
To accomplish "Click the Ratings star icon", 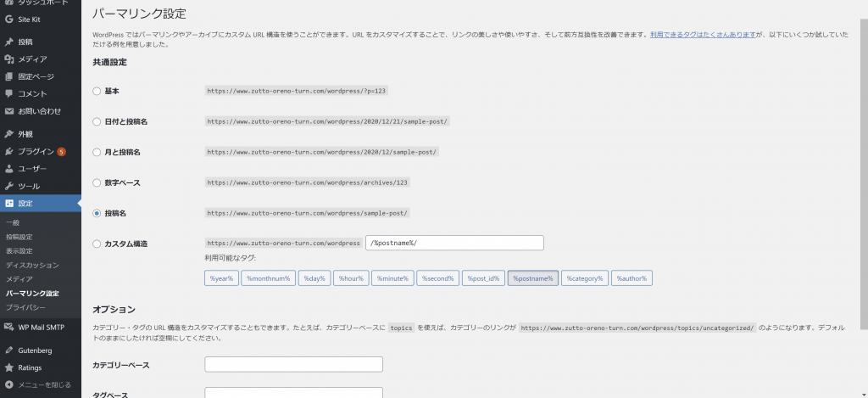I will coord(8,367).
